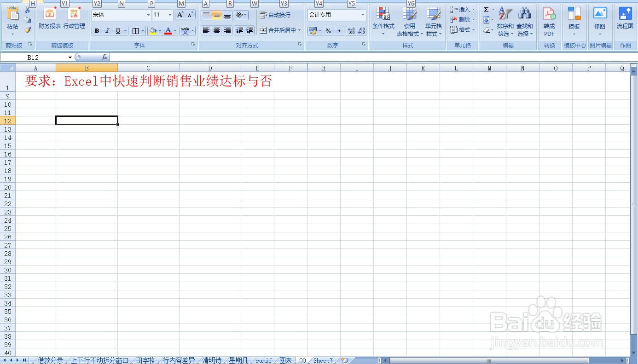This screenshot has height=364, width=638.
Task: Open dialog launcher in 对齐方式 group
Action: [x=300, y=45]
